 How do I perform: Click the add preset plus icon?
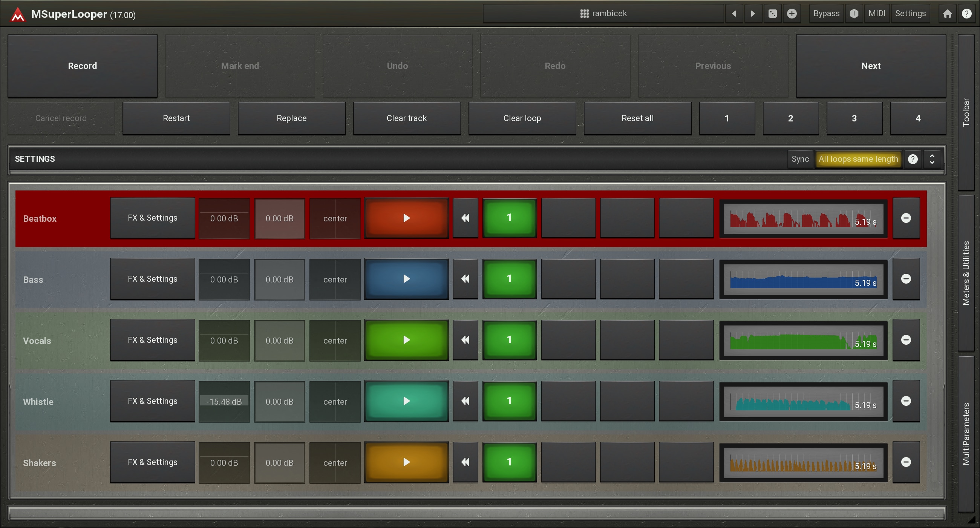coord(792,14)
